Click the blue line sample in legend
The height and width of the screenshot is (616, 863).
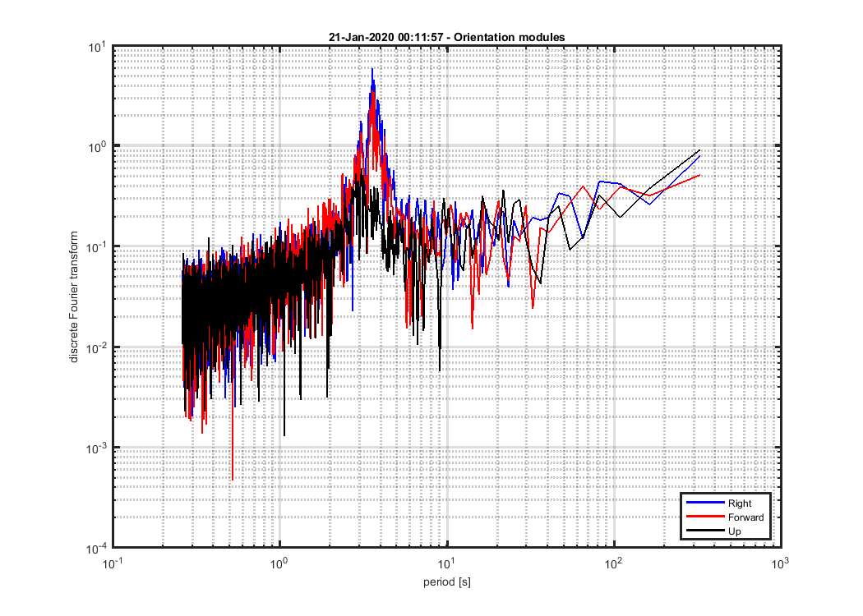coord(705,503)
